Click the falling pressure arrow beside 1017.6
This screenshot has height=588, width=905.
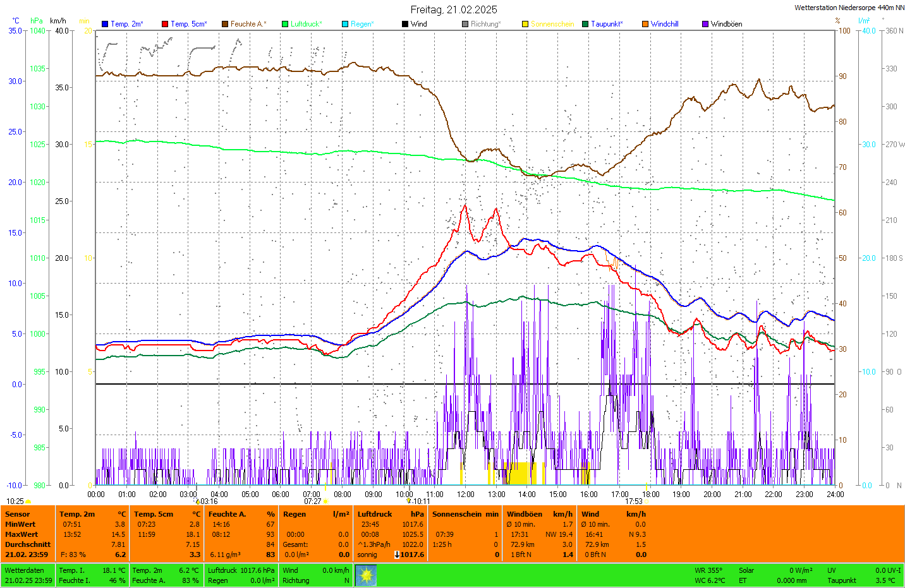point(397,555)
